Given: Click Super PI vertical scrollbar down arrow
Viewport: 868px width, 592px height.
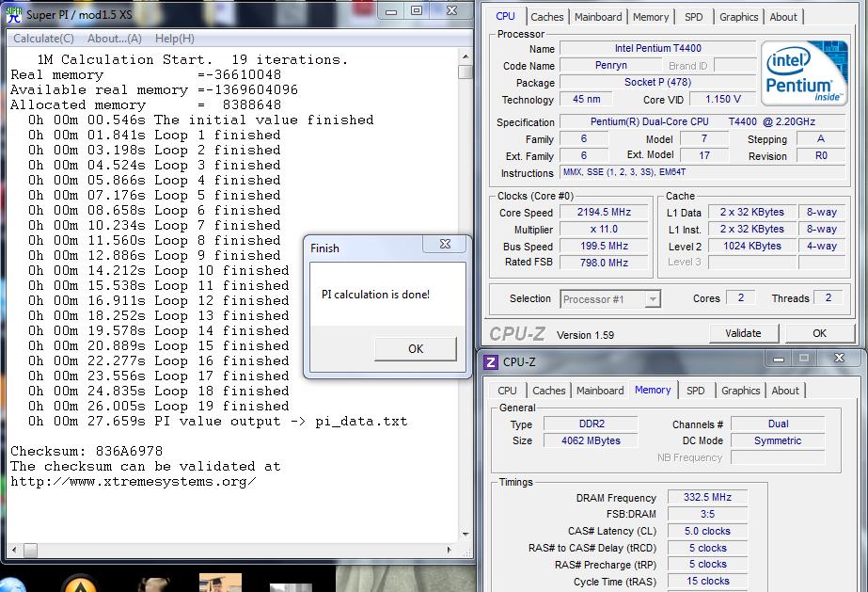Looking at the screenshot, I should [466, 535].
